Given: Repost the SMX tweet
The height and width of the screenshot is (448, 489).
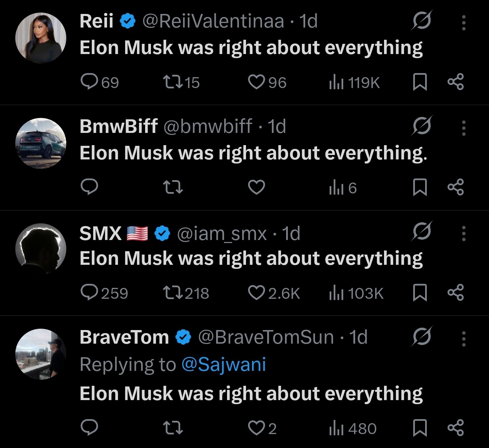Looking at the screenshot, I should coord(173,293).
